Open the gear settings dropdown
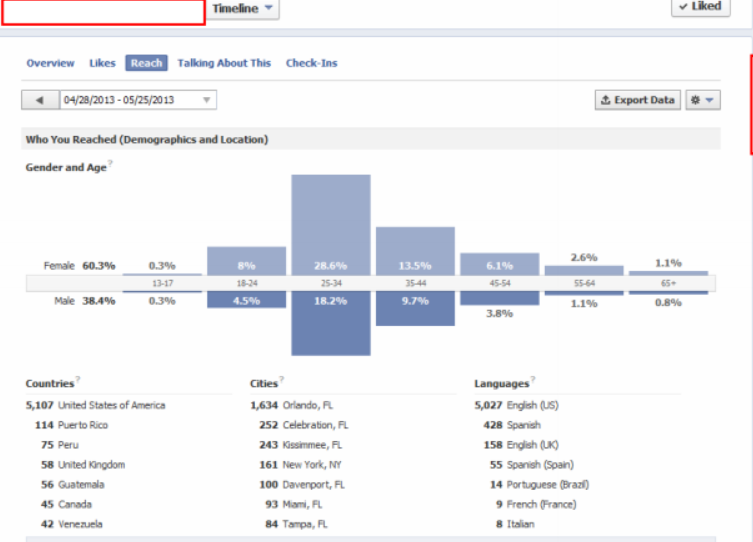 (703, 100)
